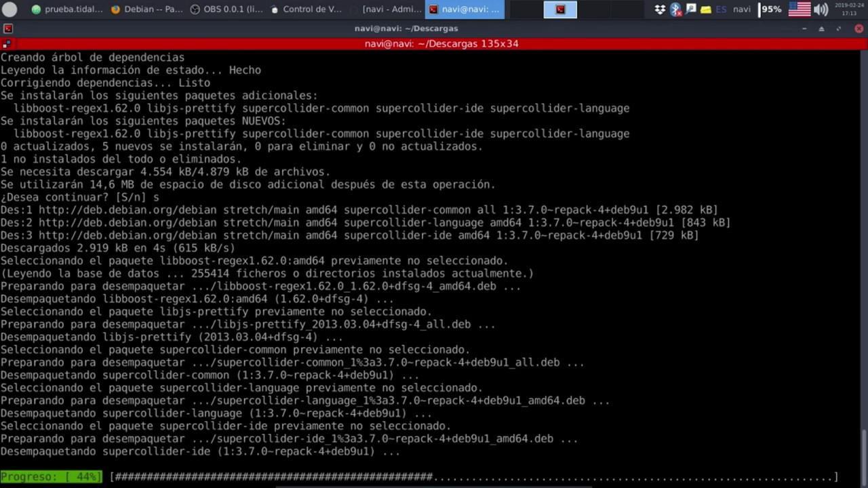Screen dimensions: 868x488
Task: Click the Bluetooth status icon in the tray
Action: tap(675, 9)
